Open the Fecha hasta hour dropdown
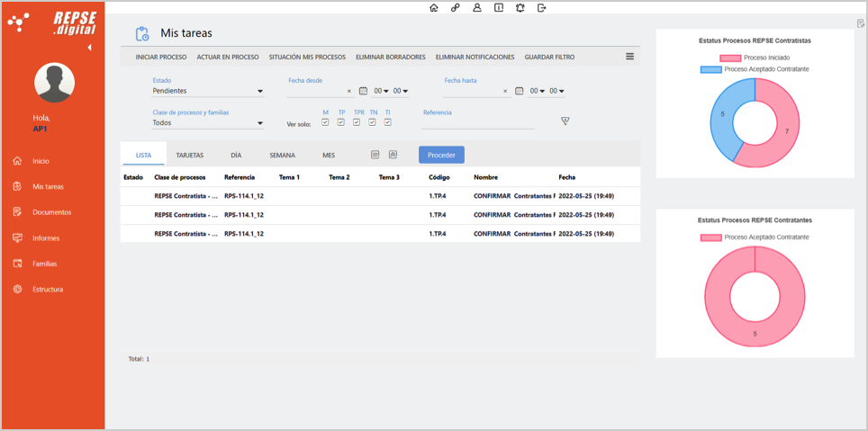Viewport: 868px width, 431px height. pos(538,91)
